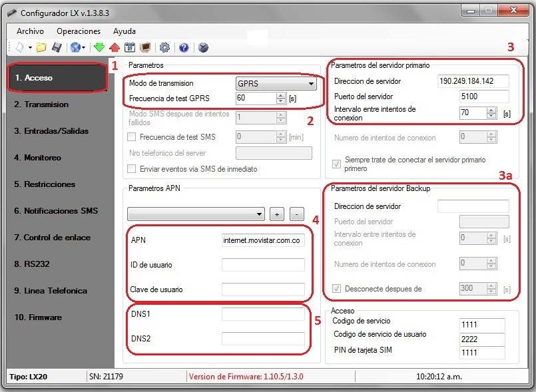This screenshot has height=392, width=536.
Task: Click the DNS2 input field
Action: [x=263, y=339]
